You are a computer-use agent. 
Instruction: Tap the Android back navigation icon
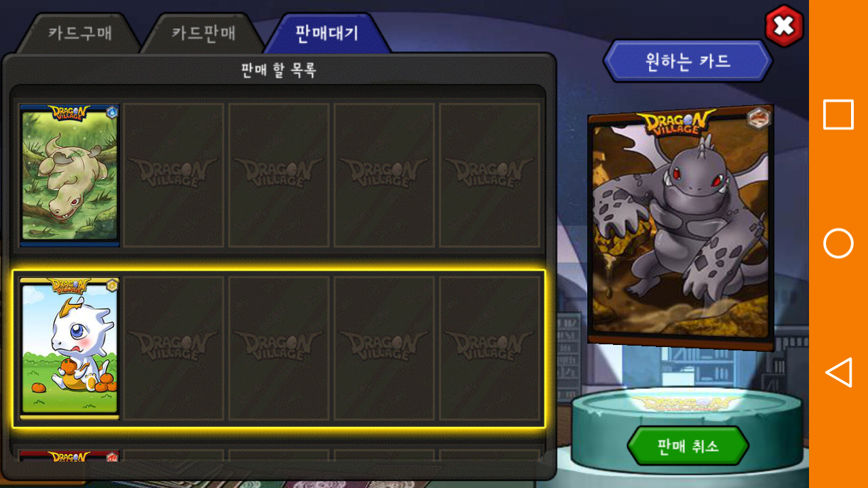coord(838,373)
